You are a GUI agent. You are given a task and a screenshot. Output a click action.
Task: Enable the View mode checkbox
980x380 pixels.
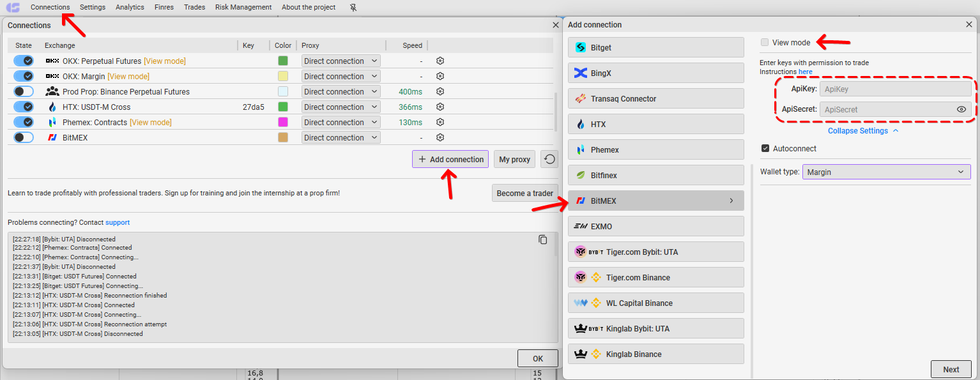765,43
